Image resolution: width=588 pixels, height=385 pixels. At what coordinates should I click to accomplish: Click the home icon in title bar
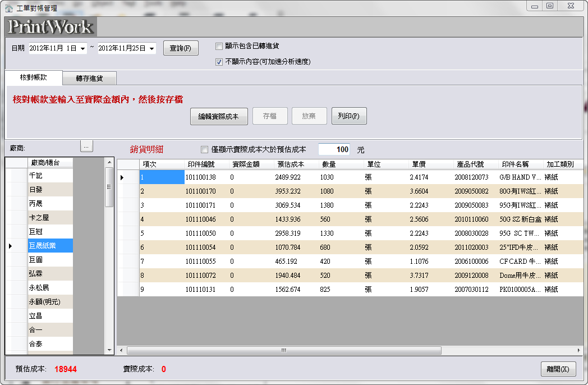pos(9,8)
